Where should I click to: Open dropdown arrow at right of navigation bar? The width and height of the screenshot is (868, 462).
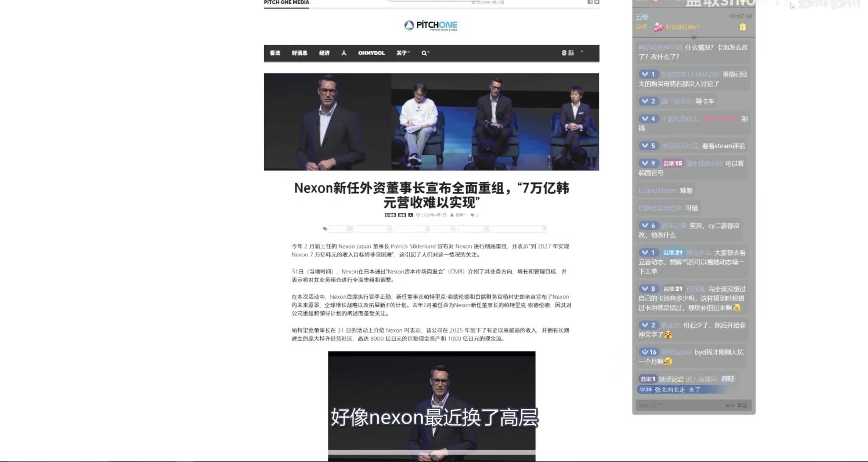582,52
